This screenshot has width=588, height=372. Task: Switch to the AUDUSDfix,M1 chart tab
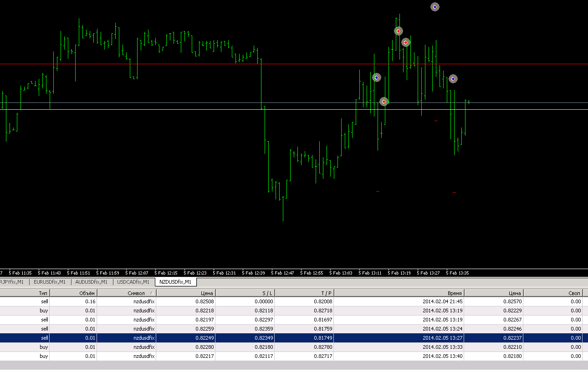click(91, 282)
